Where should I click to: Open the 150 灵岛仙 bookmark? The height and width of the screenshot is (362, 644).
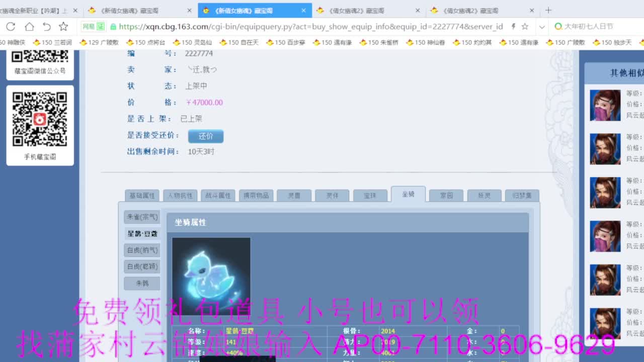click(x=195, y=43)
